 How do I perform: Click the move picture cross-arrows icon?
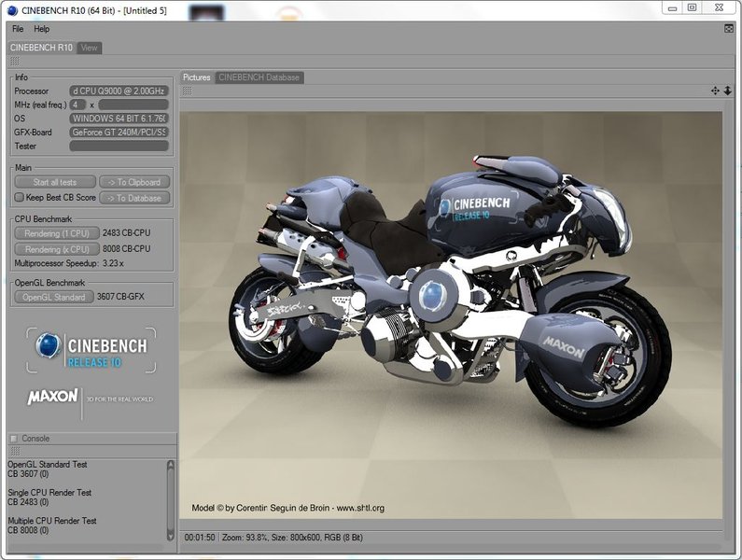[x=715, y=91]
